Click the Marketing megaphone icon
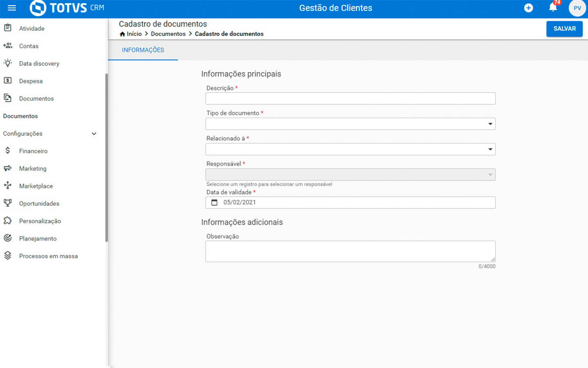 (x=8, y=168)
